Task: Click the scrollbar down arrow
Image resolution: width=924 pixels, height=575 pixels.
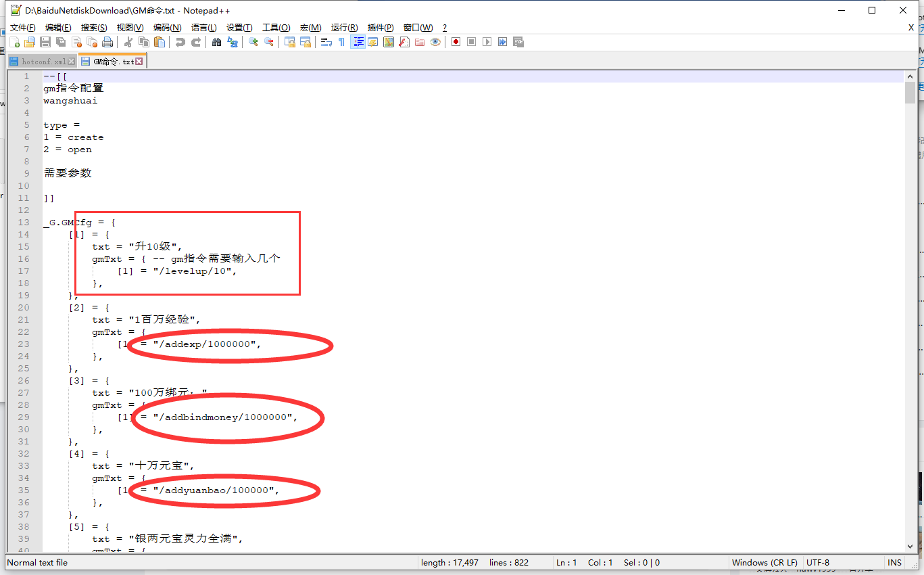Action: [x=910, y=547]
